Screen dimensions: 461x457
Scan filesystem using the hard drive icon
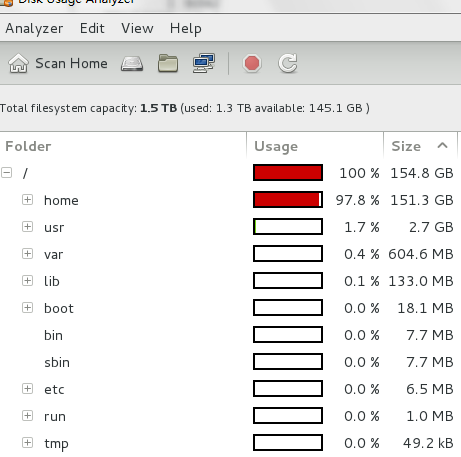pyautogui.click(x=132, y=63)
